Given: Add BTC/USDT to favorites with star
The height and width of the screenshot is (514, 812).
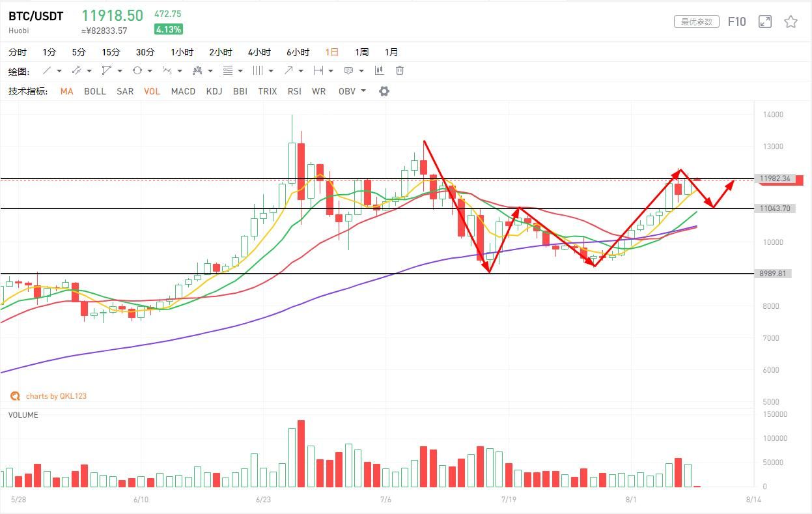Looking at the screenshot, I should (x=791, y=21).
